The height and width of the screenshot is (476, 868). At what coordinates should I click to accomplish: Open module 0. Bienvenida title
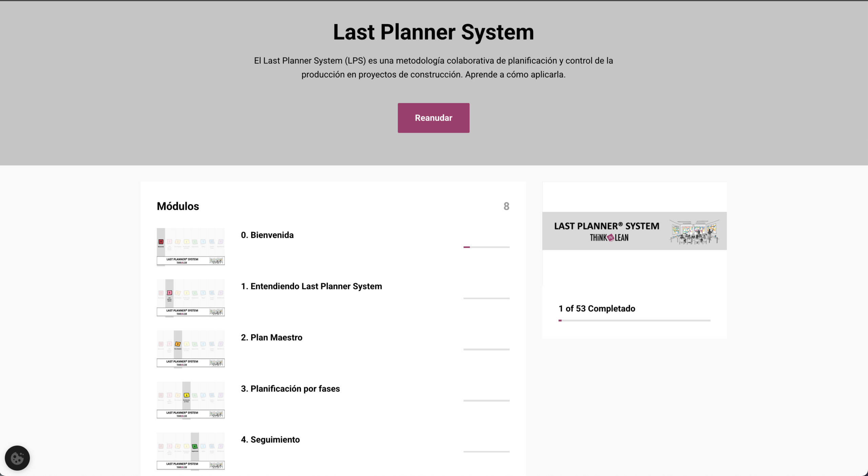267,235
